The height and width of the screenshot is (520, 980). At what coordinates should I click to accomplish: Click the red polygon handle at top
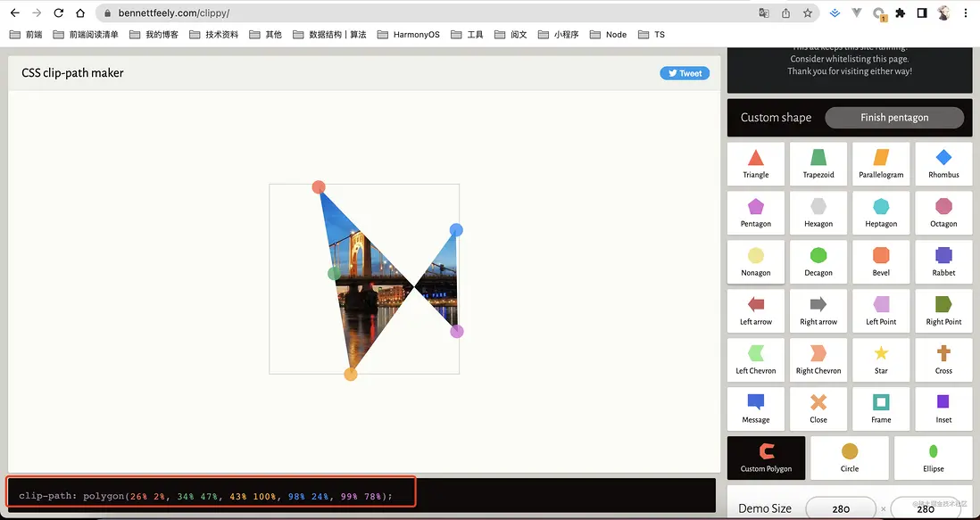319,186
